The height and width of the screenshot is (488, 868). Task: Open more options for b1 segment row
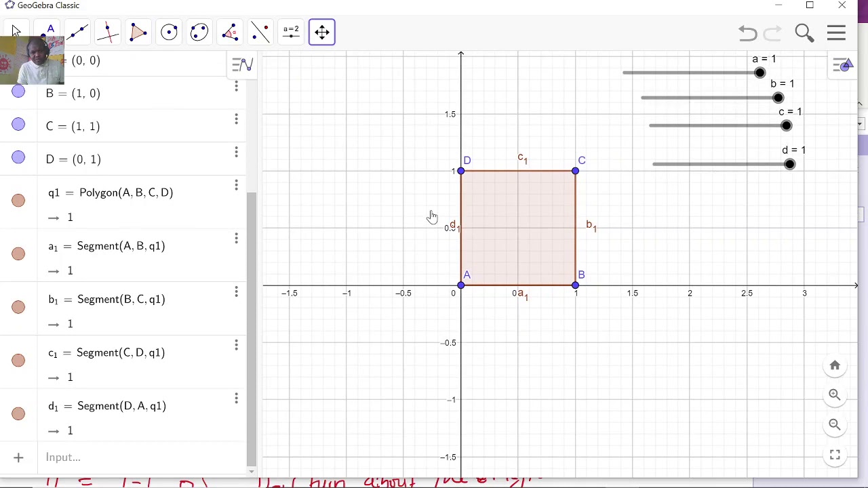click(x=236, y=292)
